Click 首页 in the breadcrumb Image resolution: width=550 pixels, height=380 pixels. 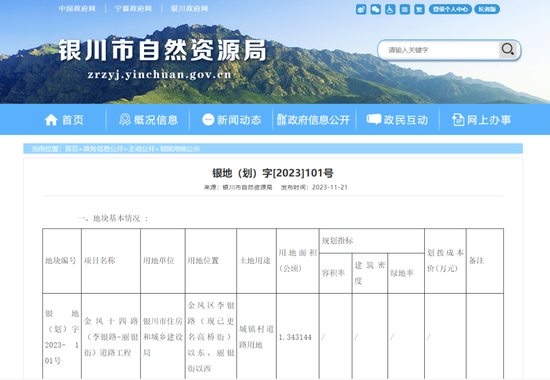[72, 149]
